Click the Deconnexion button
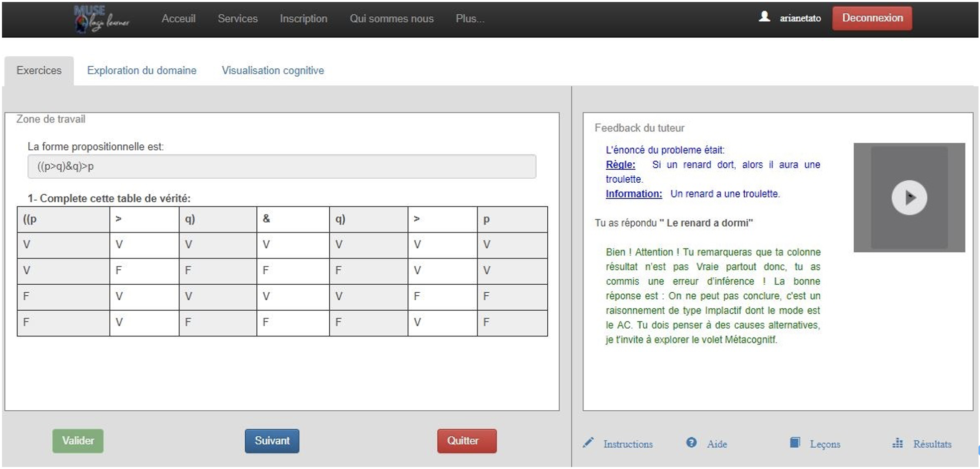This screenshot has width=980, height=469. click(x=872, y=18)
